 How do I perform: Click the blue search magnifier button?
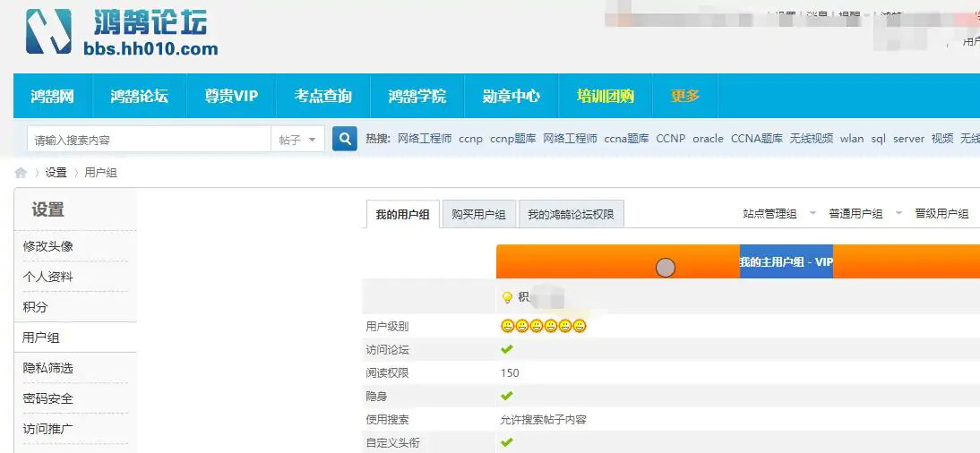(x=344, y=139)
